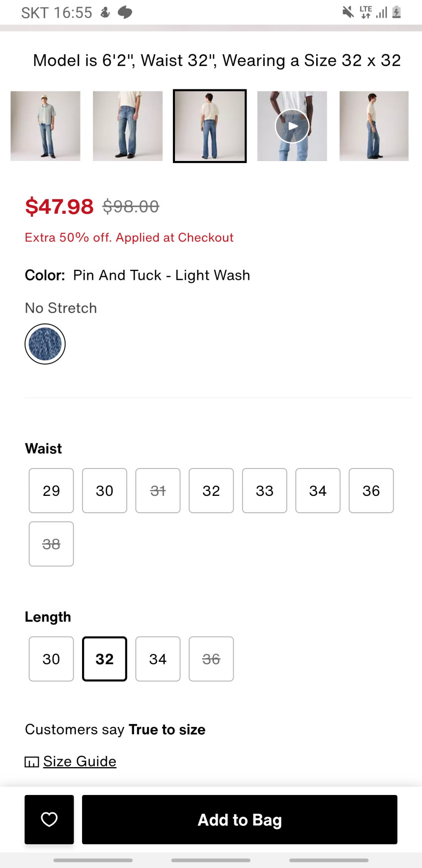422x868 pixels.
Task: Tap the muted sound status icon
Action: (x=348, y=12)
